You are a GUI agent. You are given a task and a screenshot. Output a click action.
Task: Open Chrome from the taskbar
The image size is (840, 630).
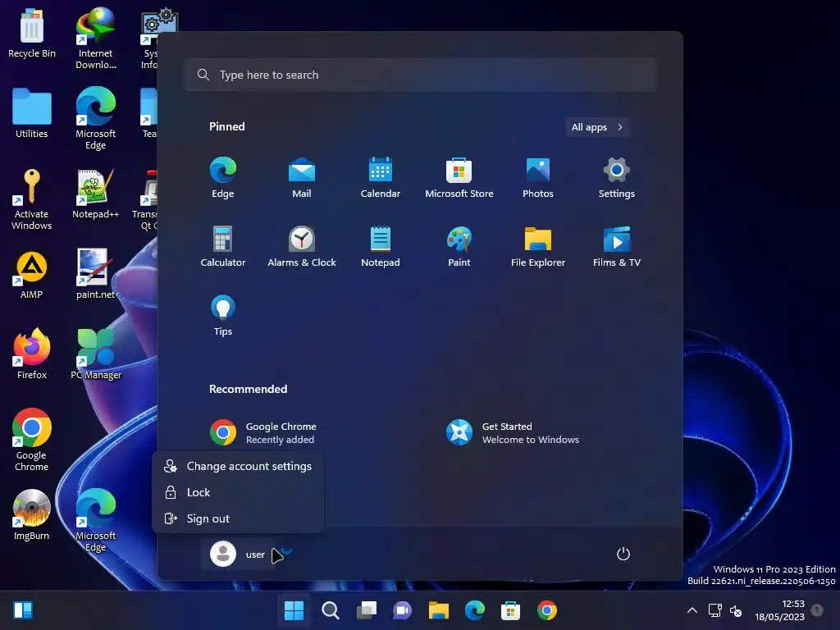click(547, 610)
